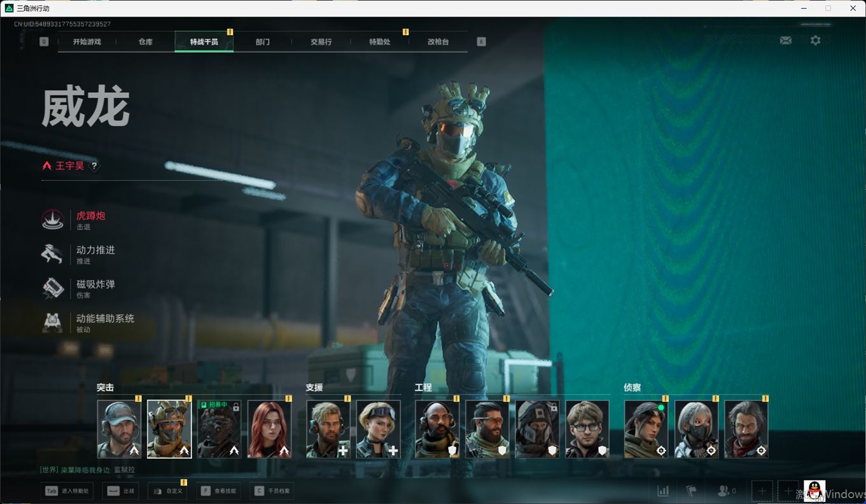Open the mail inbox envelope icon
Screen dimensions: 866x504
coord(786,40)
